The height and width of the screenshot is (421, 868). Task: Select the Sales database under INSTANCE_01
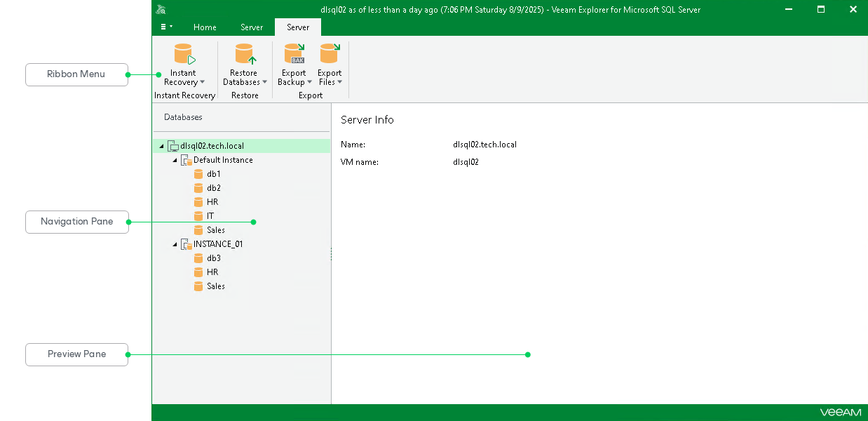pyautogui.click(x=215, y=286)
